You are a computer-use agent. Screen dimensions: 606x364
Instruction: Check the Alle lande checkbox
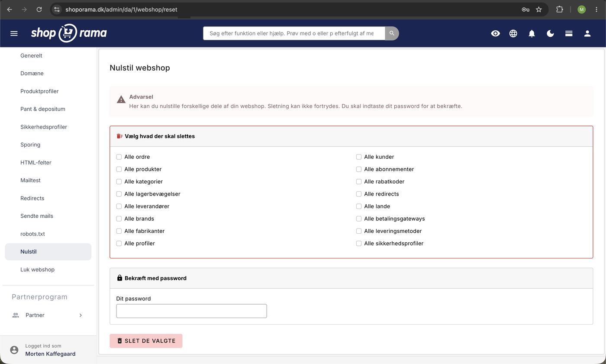point(359,206)
